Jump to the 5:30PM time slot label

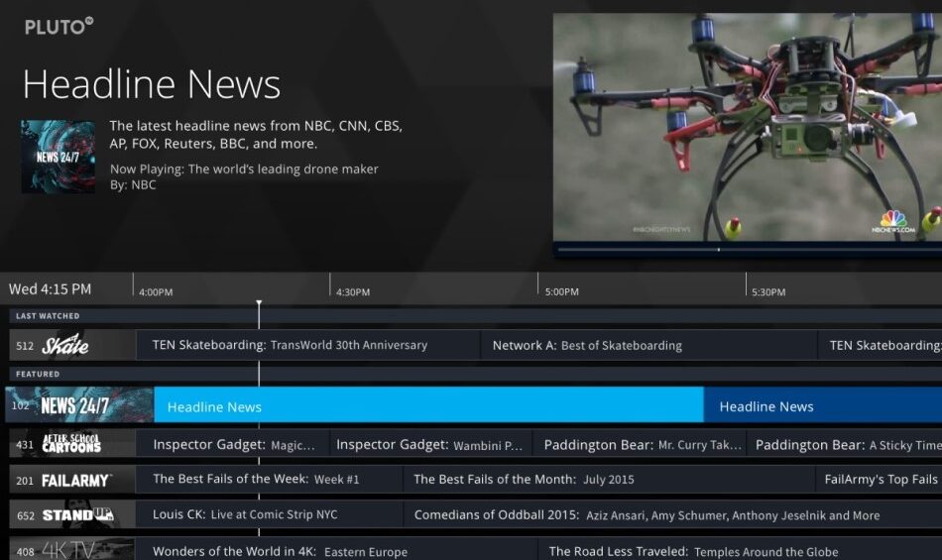tap(768, 291)
